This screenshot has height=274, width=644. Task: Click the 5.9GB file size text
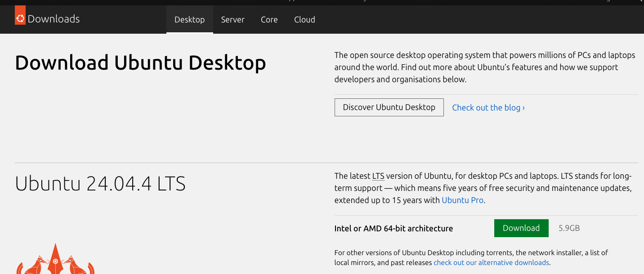coord(569,228)
